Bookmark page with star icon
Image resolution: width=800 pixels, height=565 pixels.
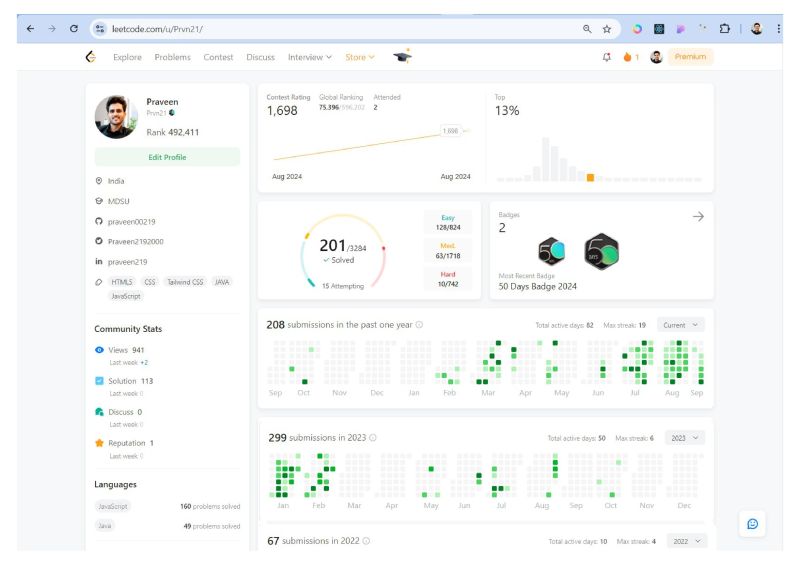[607, 29]
